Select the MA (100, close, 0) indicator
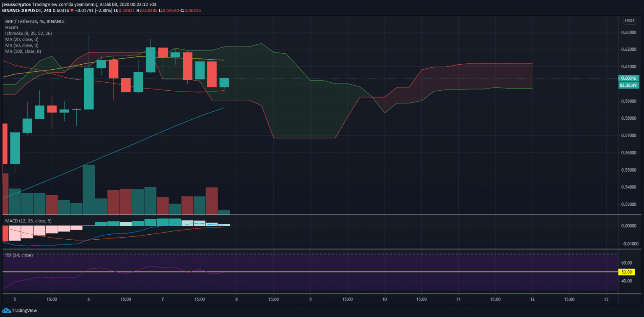 click(x=23, y=51)
